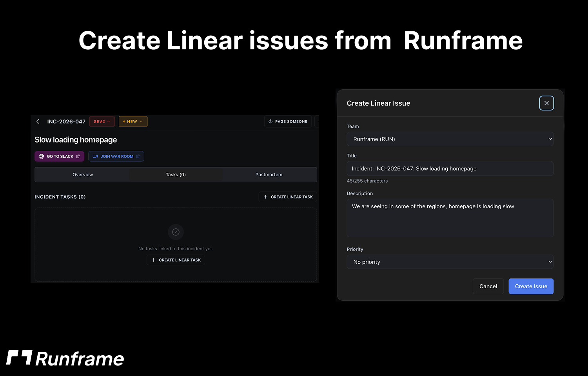This screenshot has width=588, height=376.
Task: Click into the Title input field
Action: [450, 168]
